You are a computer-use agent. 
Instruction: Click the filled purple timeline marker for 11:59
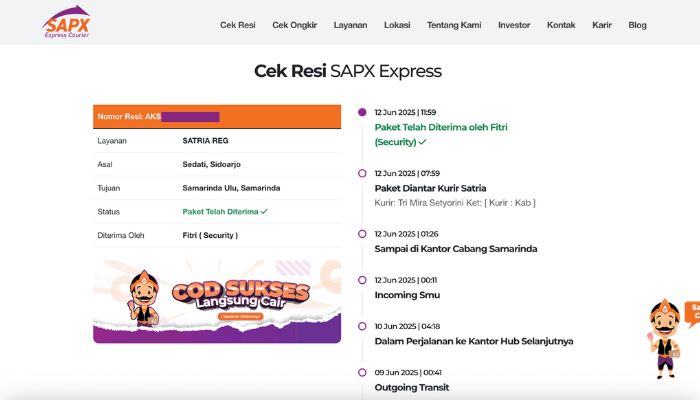[x=362, y=112]
